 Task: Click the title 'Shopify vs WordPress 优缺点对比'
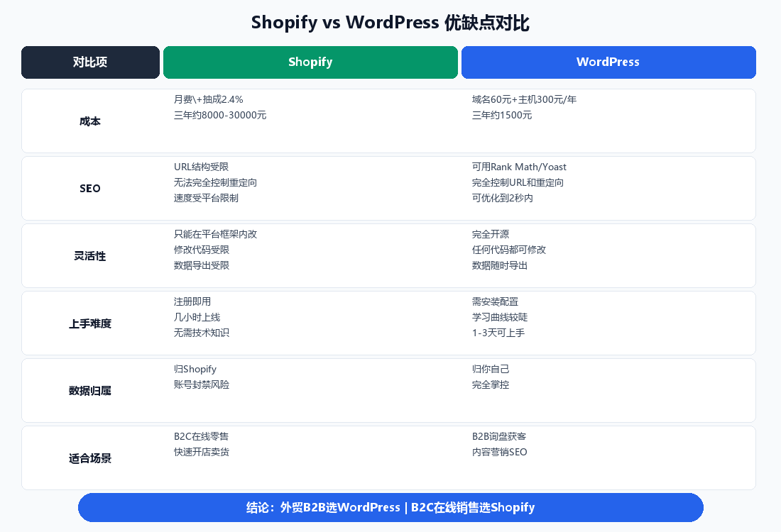[x=390, y=23]
